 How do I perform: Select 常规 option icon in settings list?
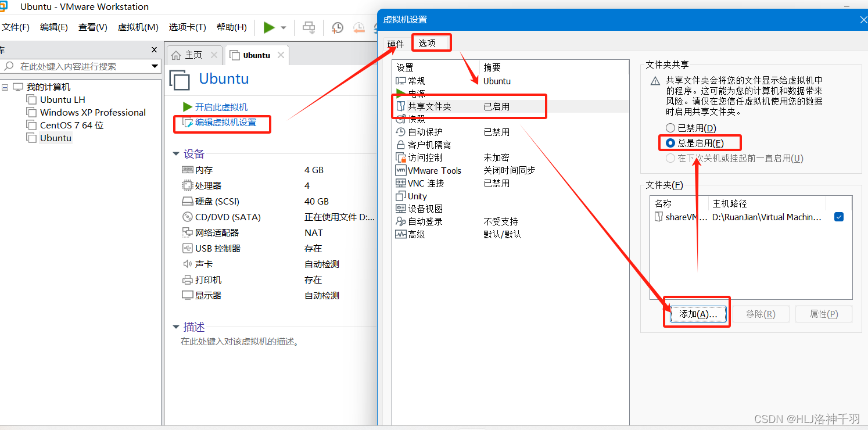coord(401,81)
